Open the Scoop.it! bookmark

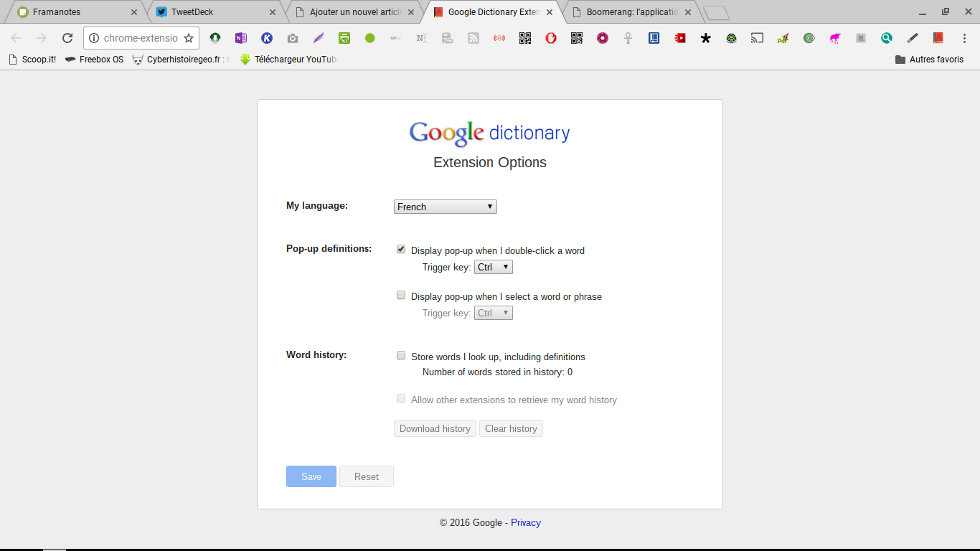(x=32, y=60)
